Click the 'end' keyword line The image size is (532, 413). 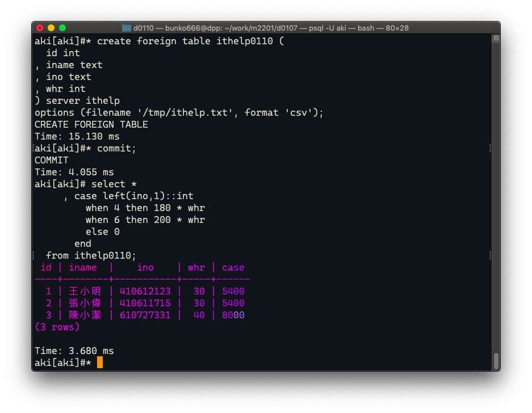pyautogui.click(x=83, y=243)
